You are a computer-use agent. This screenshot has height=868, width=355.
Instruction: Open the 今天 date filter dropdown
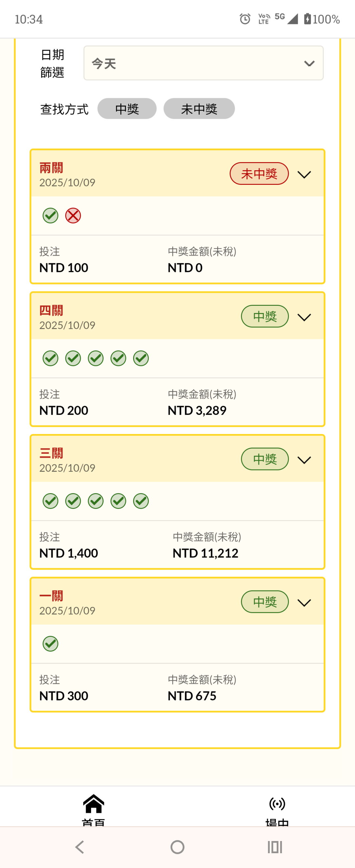(203, 63)
